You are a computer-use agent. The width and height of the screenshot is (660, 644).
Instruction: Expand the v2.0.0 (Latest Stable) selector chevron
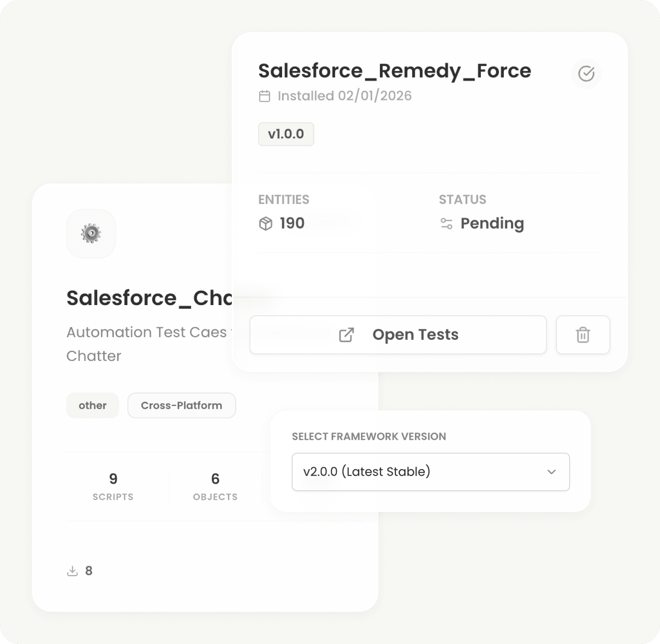point(553,472)
